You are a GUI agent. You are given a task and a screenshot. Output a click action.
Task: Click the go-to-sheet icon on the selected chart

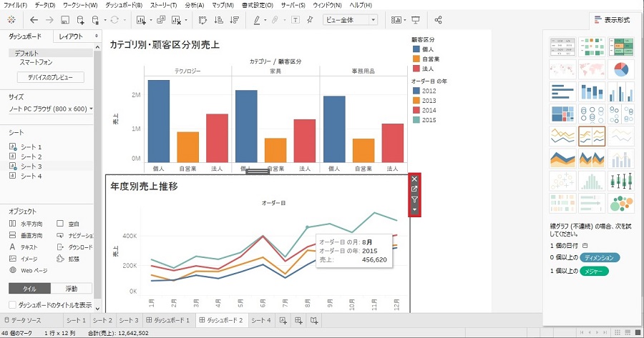coord(414,189)
